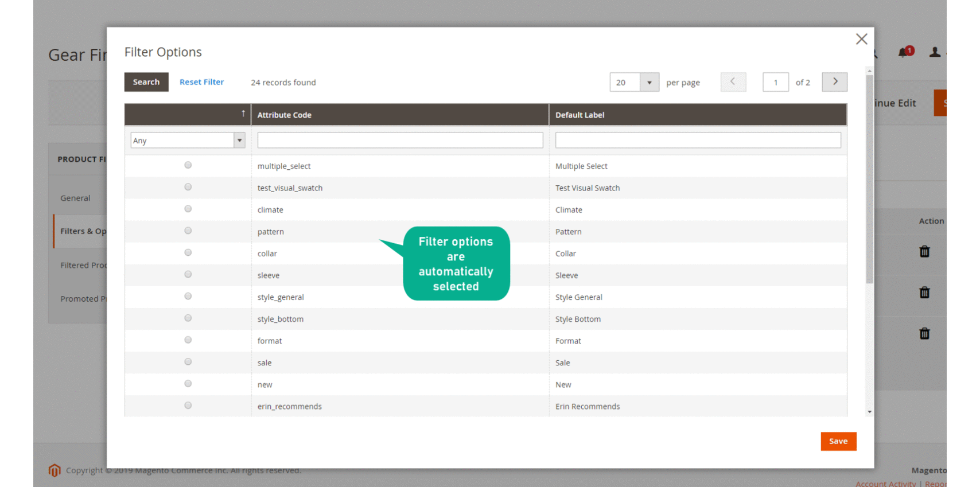The height and width of the screenshot is (487, 980).
Task: Choose the sale attribute radio button
Action: [x=188, y=361]
